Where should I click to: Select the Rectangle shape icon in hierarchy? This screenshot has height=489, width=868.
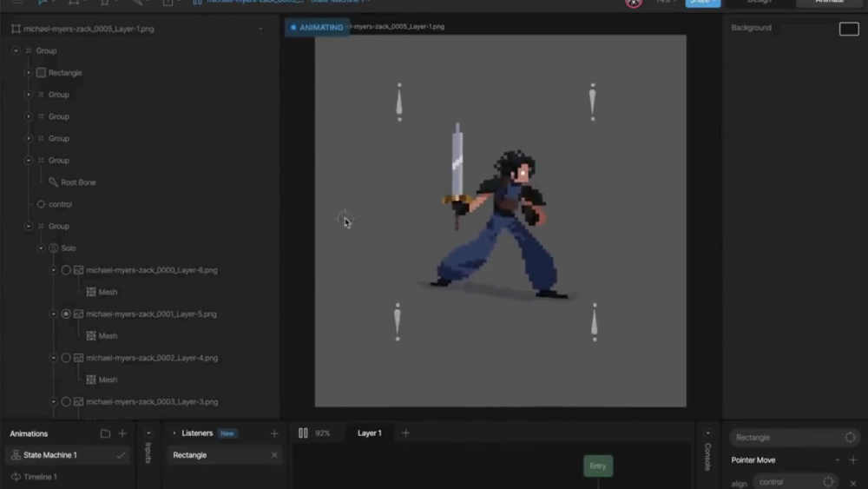tap(41, 73)
